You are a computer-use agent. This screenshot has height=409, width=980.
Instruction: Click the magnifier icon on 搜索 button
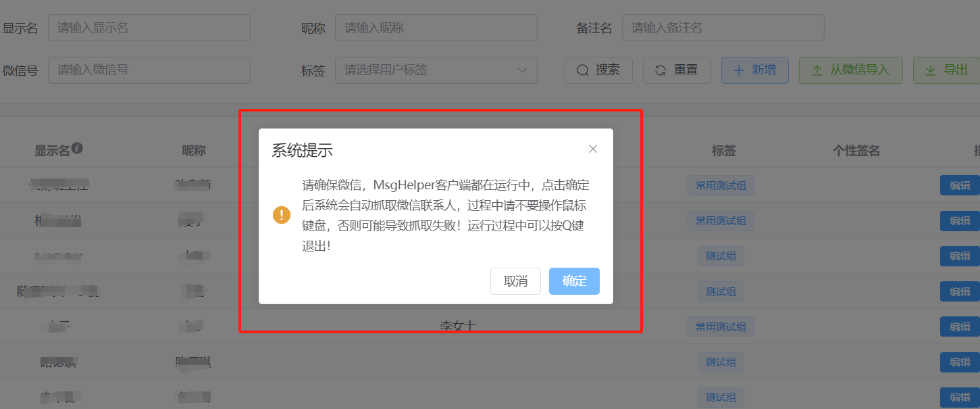pyautogui.click(x=582, y=70)
